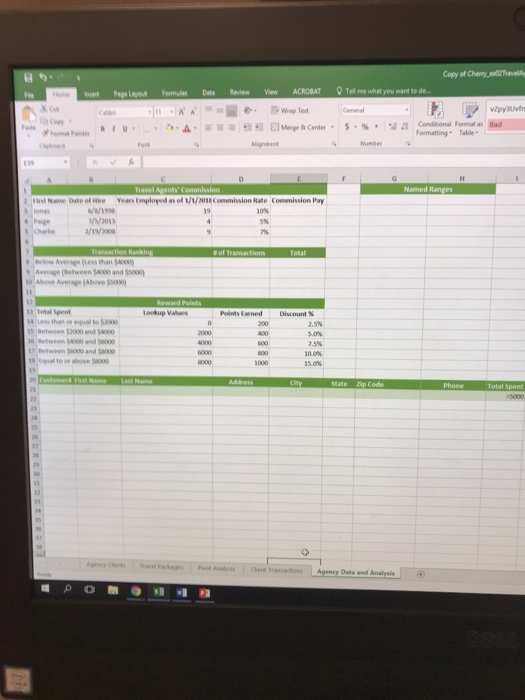Expand the fill color dropdown arrow

coord(176,129)
